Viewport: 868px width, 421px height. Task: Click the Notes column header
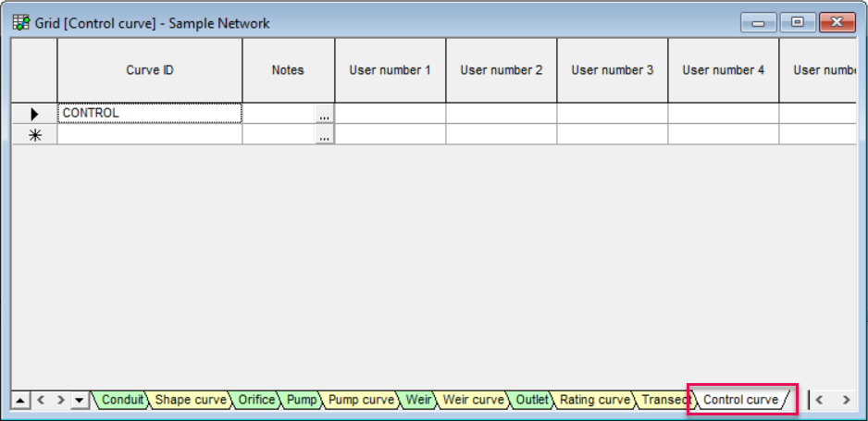[289, 70]
